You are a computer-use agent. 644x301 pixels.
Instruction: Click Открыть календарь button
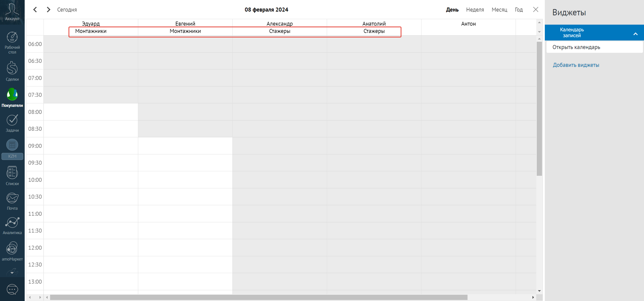point(576,47)
